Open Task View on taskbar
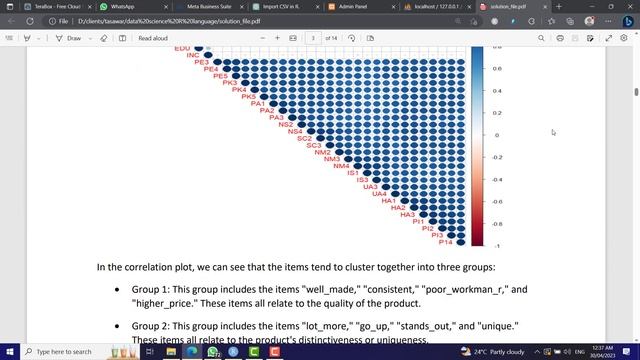The image size is (640, 360). pos(149,351)
